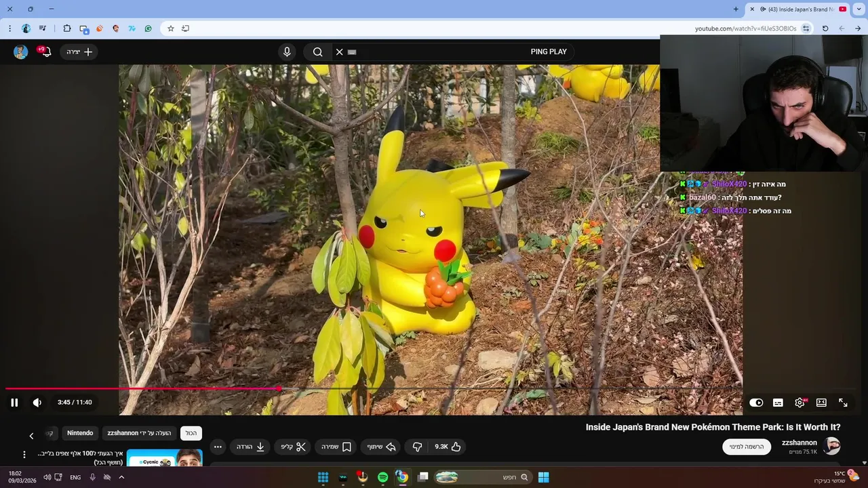This screenshot has width=868, height=488.
Task: Open the tab search dropdown
Action: click(859, 9)
